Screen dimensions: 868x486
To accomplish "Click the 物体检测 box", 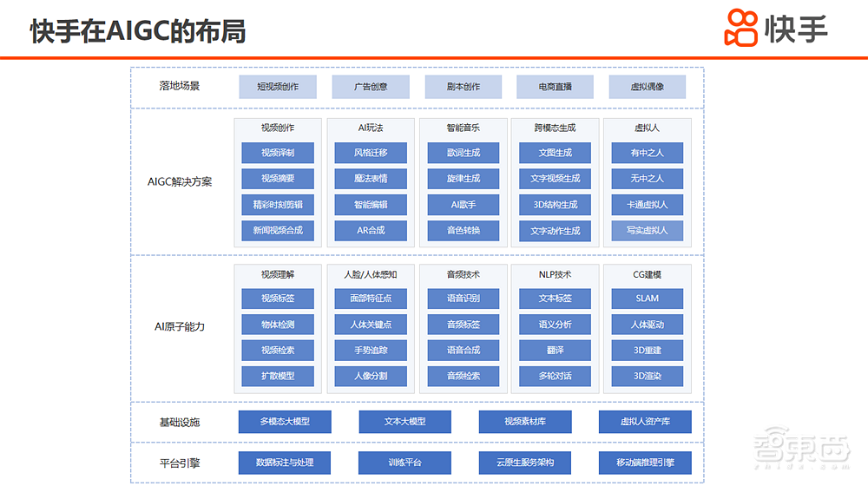I will click(278, 325).
